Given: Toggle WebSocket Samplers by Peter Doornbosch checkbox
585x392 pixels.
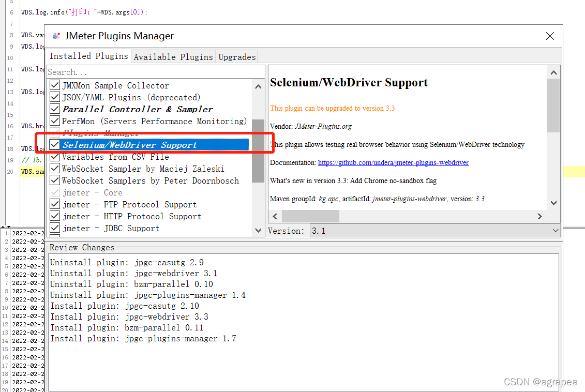Looking at the screenshot, I should coord(55,180).
